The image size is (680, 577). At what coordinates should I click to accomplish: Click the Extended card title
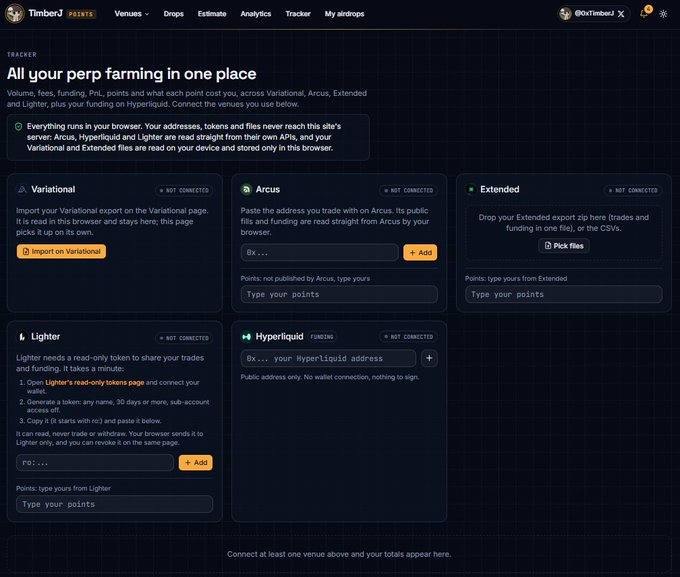click(500, 190)
